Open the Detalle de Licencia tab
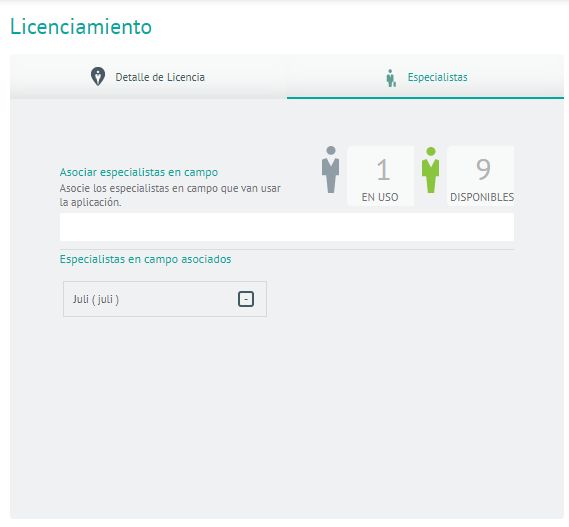 coord(148,77)
